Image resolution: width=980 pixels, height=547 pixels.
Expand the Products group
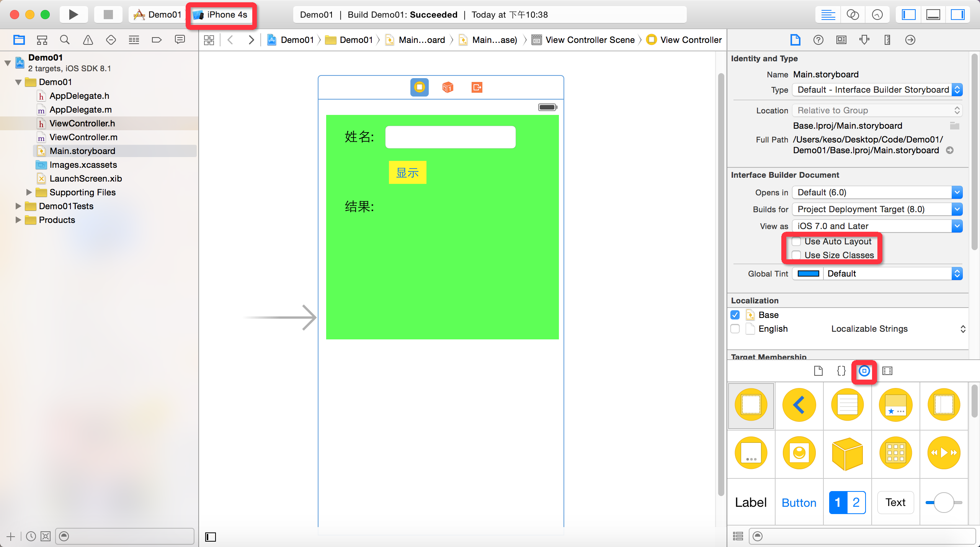click(x=18, y=220)
